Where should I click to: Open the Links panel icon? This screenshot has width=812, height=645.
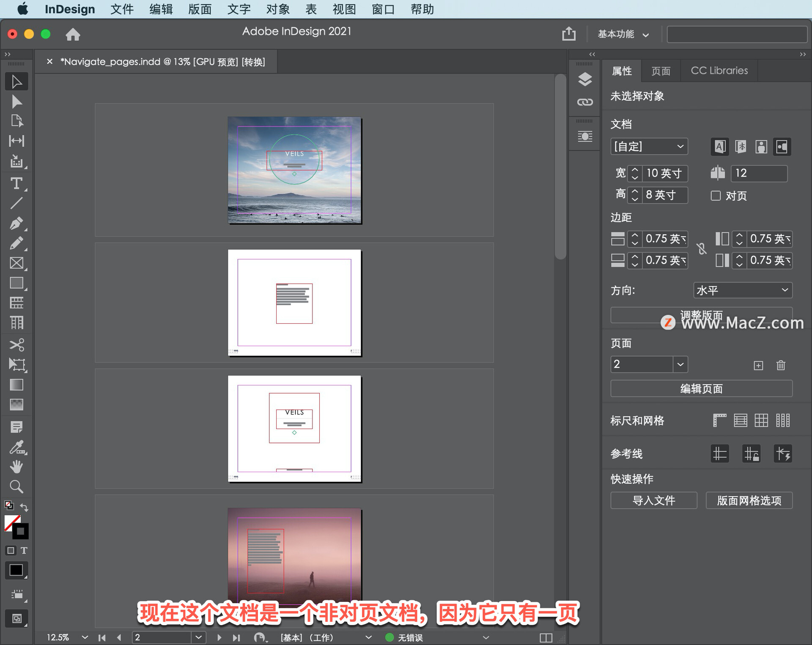(x=585, y=102)
